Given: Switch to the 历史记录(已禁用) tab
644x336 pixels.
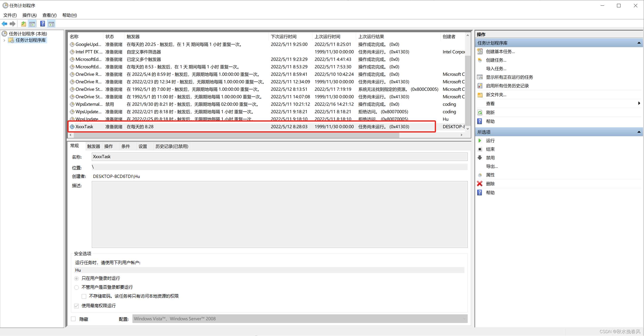Looking at the screenshot, I should pos(172,146).
